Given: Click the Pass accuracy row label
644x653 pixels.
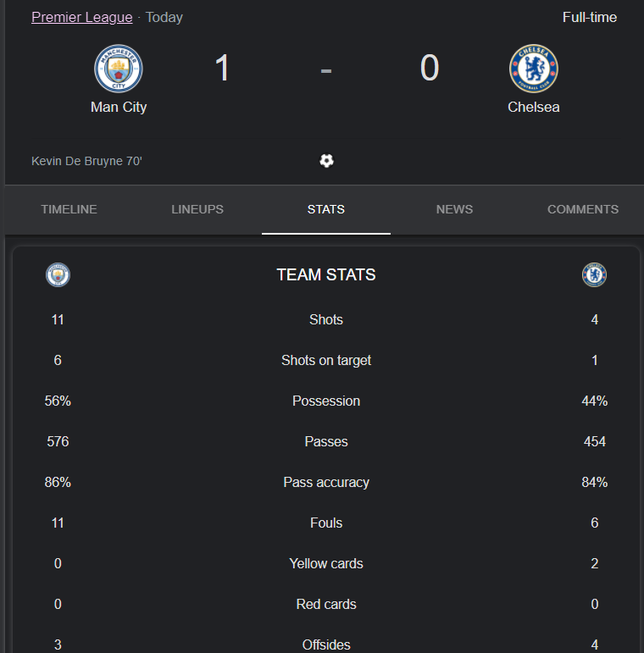Looking at the screenshot, I should point(326,482).
